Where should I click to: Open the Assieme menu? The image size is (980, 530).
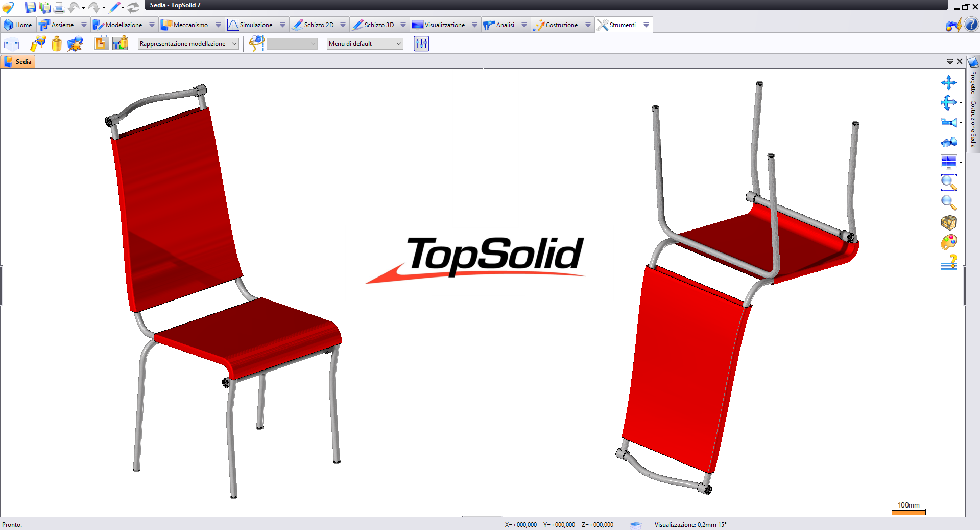tap(57, 25)
